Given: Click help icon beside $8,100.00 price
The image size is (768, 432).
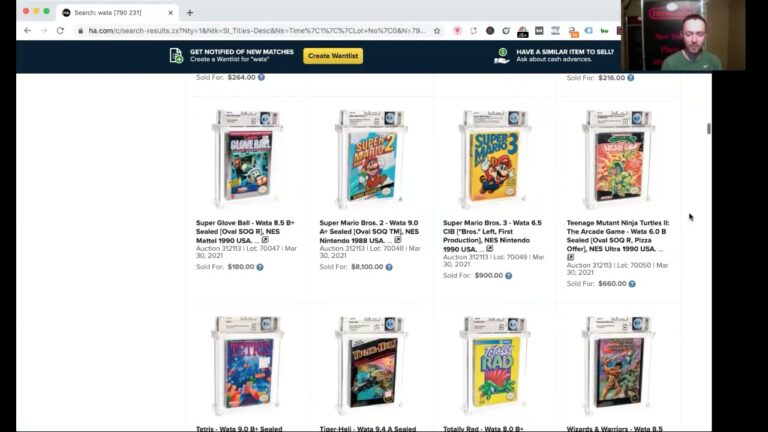Looking at the screenshot, I should click(x=389, y=267).
